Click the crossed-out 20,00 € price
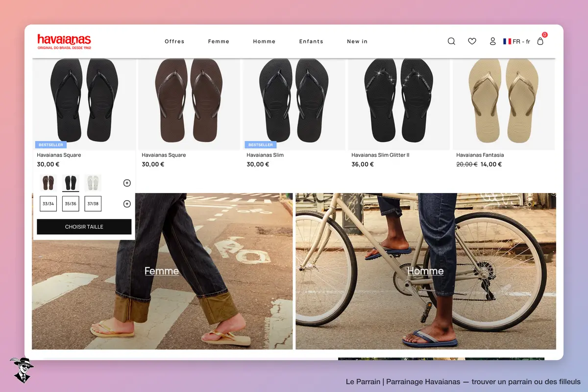Viewport: 588px width, 392px height. [467, 164]
